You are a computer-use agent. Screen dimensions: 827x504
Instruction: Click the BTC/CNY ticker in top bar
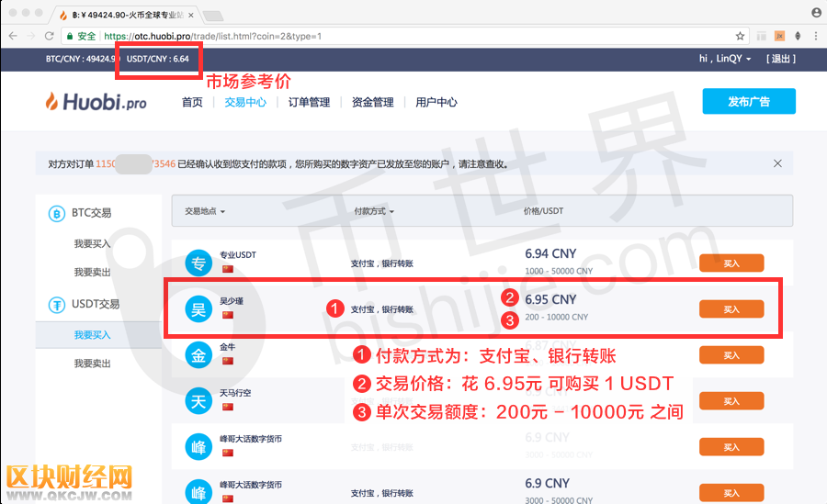pyautogui.click(x=81, y=59)
